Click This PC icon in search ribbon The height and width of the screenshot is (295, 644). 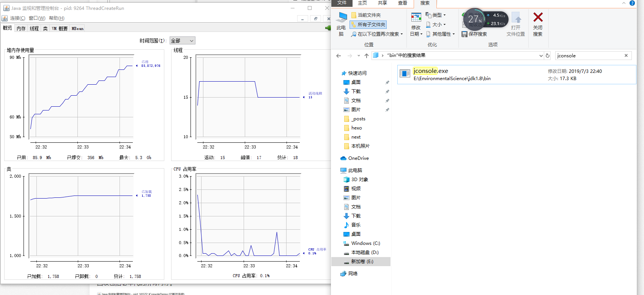pyautogui.click(x=341, y=24)
